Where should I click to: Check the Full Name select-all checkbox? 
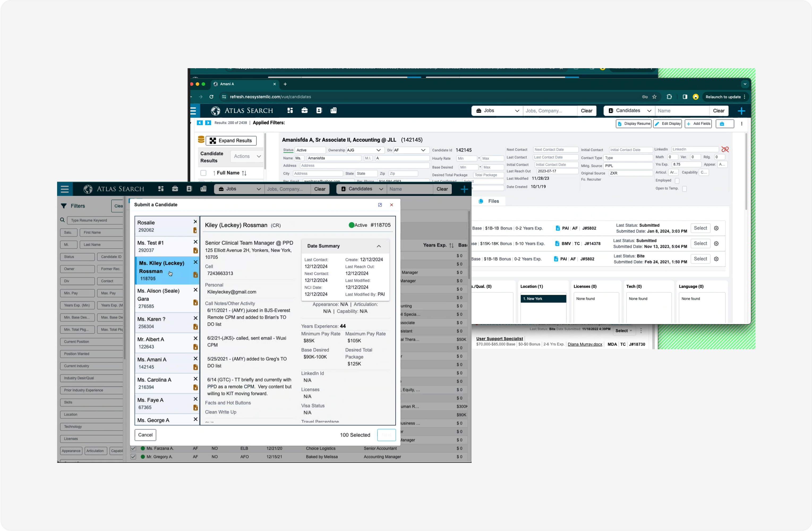click(x=203, y=173)
